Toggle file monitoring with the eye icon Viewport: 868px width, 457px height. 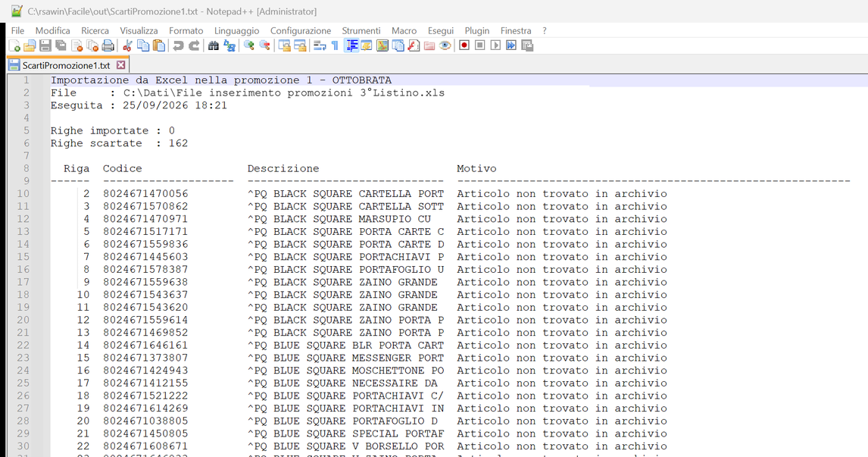(445, 46)
